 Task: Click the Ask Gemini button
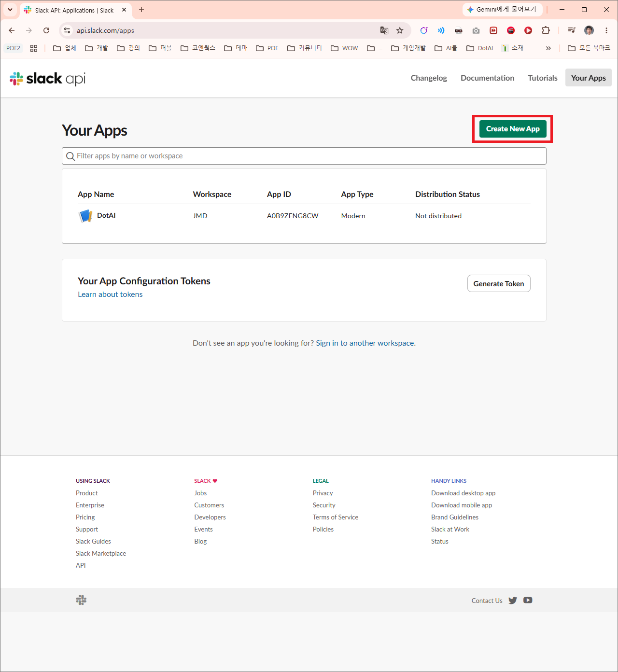click(x=502, y=10)
